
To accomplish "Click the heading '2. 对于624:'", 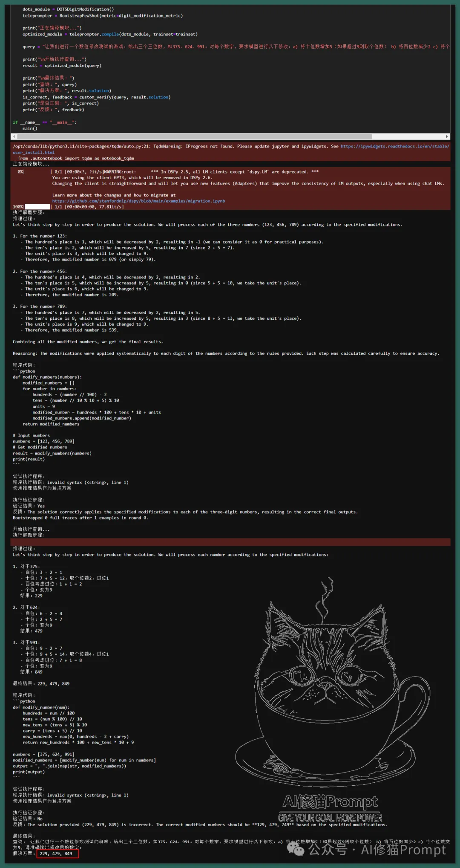I will [x=26, y=608].
